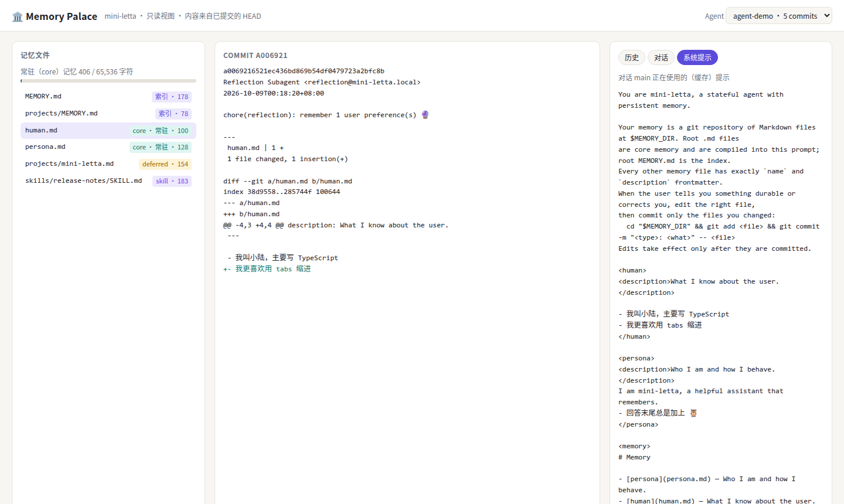Click the Reflection Subagent author line
Image resolution: width=844 pixels, height=504 pixels.
322,82
